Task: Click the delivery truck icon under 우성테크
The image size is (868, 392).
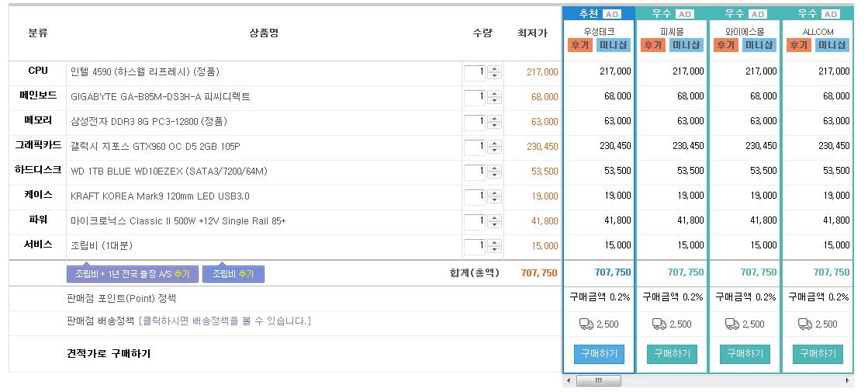Action: (x=586, y=324)
